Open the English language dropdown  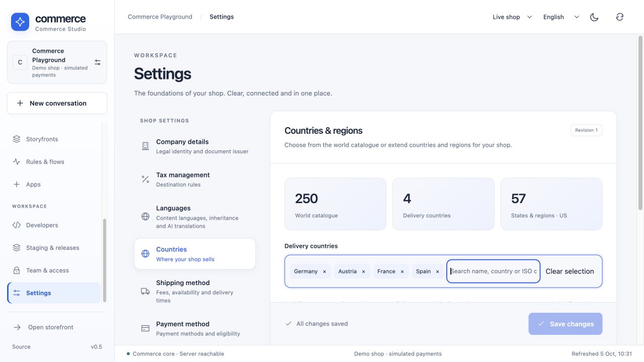point(561,17)
